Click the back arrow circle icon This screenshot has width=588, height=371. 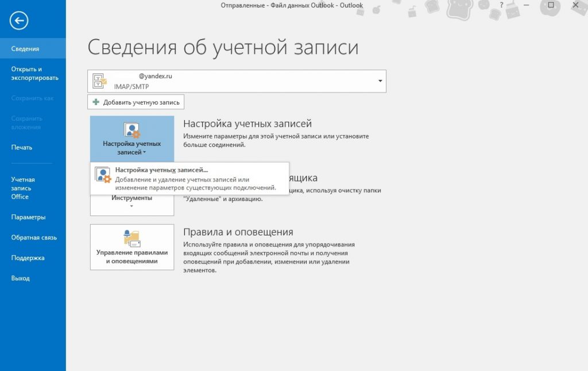(x=19, y=20)
